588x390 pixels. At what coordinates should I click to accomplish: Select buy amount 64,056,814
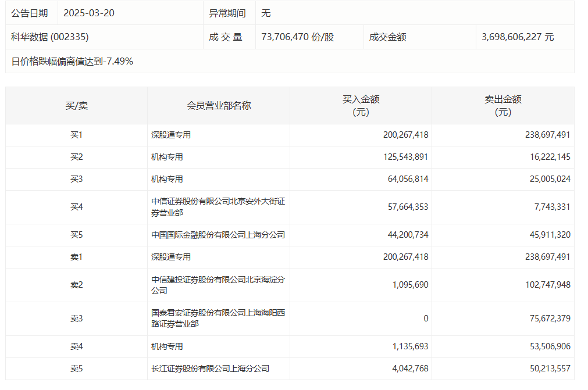[408, 179]
